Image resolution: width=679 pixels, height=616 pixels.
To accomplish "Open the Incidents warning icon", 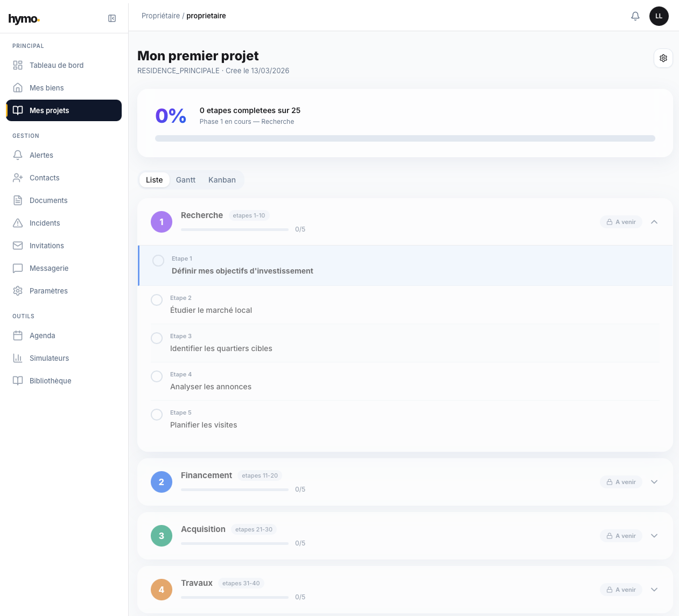I will [17, 223].
